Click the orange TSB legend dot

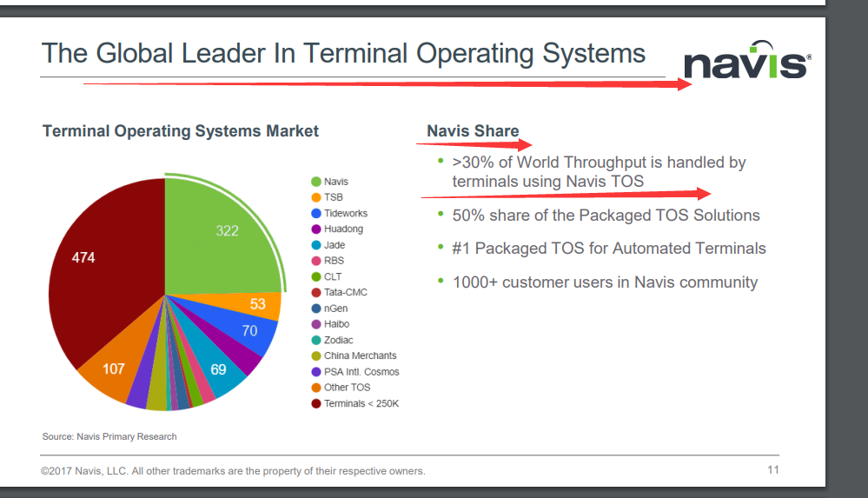(317, 197)
